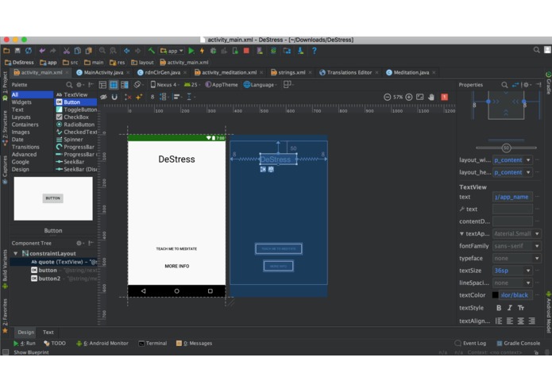Switch to Blueprint view mode
The width and height of the screenshot is (552, 392).
click(114, 85)
